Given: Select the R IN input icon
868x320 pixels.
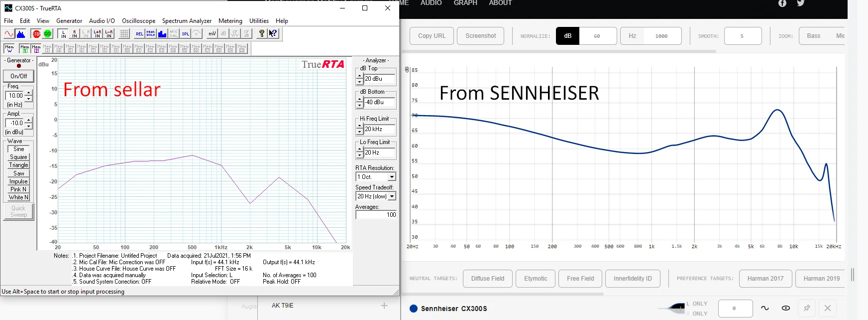Looking at the screenshot, I should [74, 34].
